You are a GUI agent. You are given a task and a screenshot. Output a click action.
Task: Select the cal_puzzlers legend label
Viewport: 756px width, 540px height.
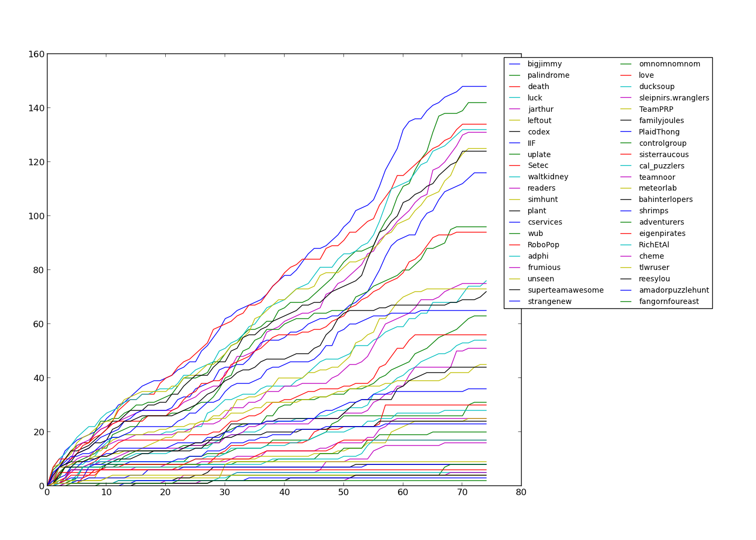pyautogui.click(x=661, y=166)
